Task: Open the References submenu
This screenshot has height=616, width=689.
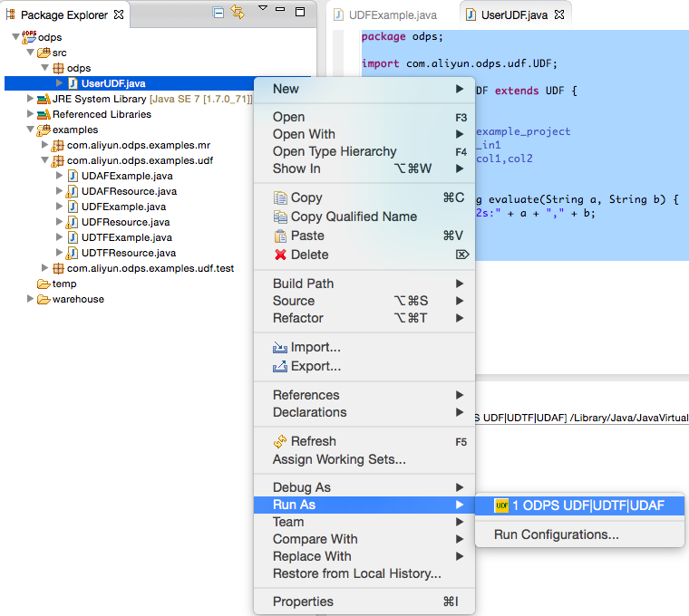Action: point(364,395)
